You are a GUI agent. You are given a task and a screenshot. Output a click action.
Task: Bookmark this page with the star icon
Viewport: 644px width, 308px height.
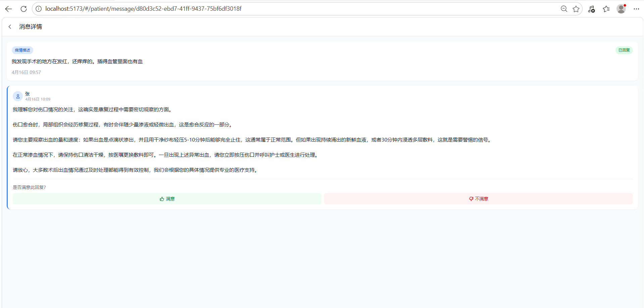(x=576, y=9)
